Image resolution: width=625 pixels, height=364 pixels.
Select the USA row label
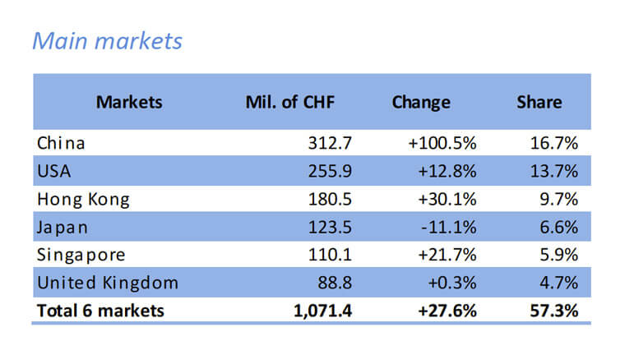click(x=54, y=172)
